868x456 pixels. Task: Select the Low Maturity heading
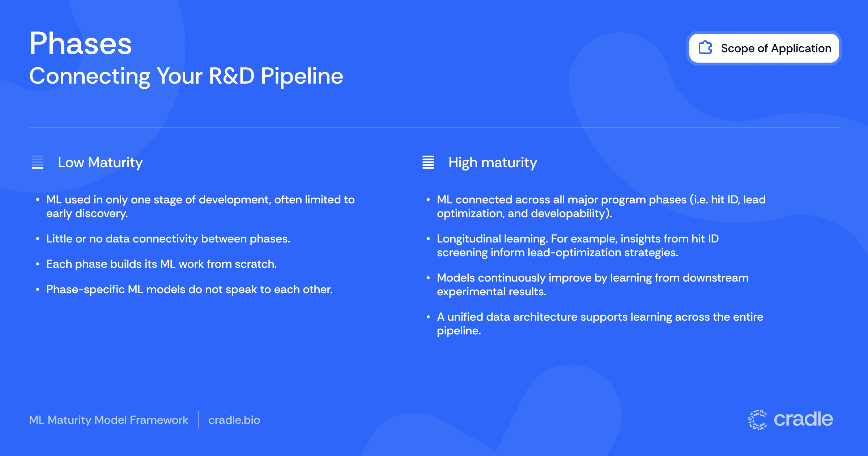[100, 162]
